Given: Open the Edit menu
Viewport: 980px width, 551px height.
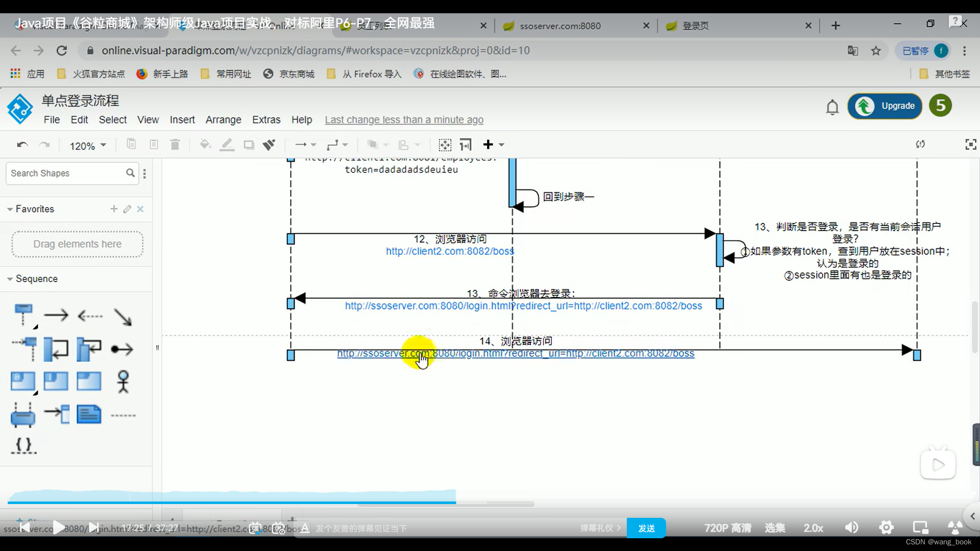Looking at the screenshot, I should [x=79, y=119].
